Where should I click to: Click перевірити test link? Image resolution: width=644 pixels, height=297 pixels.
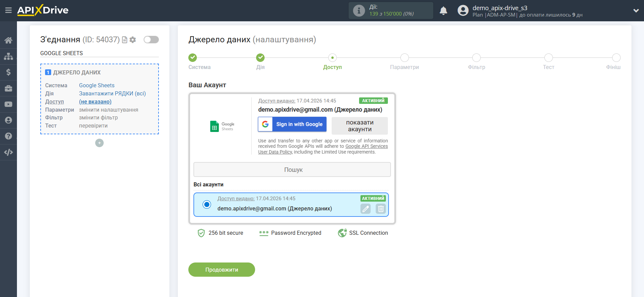tap(93, 125)
